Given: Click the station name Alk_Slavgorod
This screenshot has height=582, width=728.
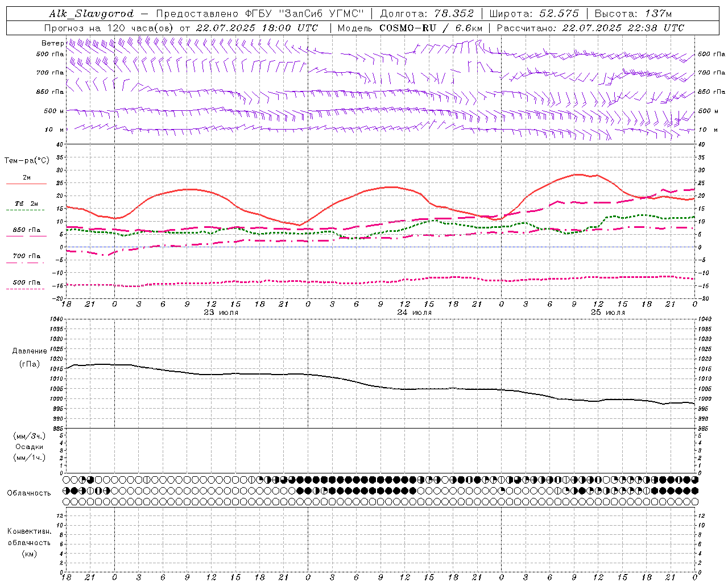Looking at the screenshot, I should [x=91, y=14].
